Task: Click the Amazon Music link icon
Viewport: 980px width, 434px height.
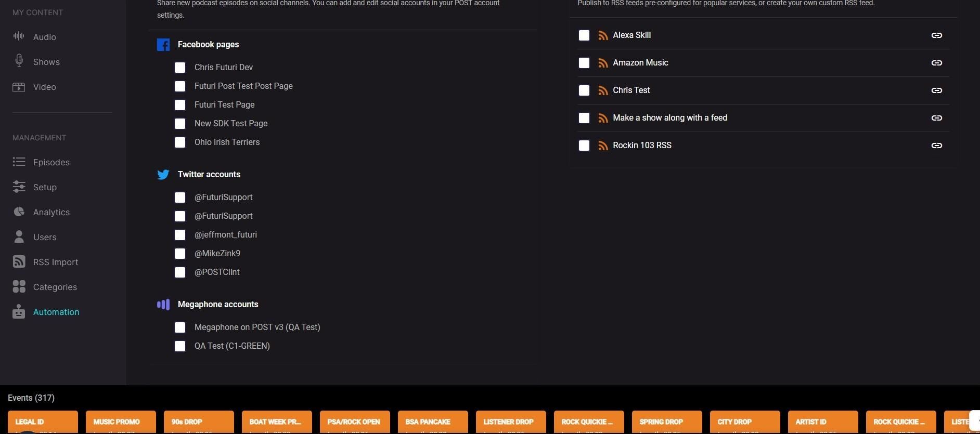Action: 936,63
